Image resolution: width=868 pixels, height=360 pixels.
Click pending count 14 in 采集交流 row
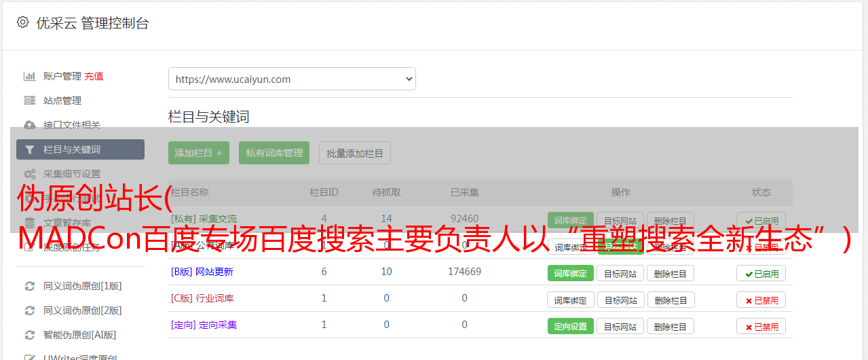[386, 219]
